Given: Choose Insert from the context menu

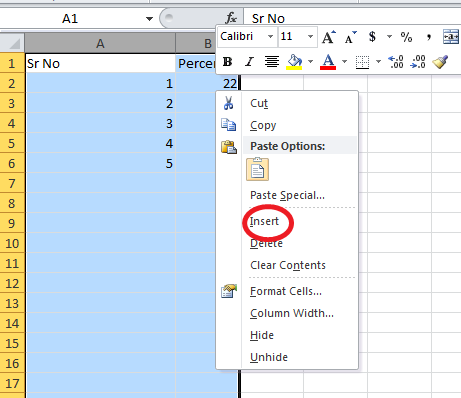Looking at the screenshot, I should tap(264, 221).
